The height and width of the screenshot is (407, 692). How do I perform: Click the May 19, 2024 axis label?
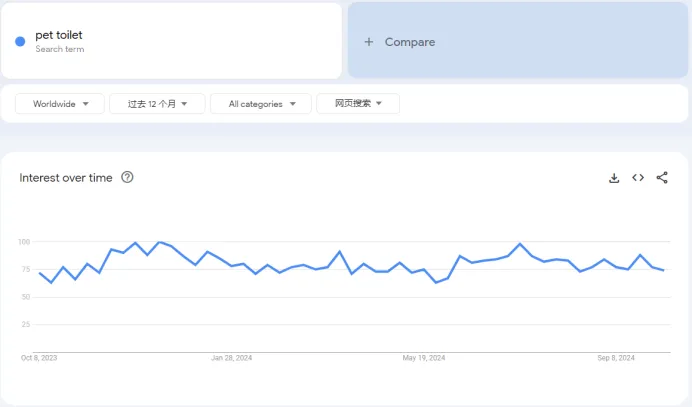(424, 358)
